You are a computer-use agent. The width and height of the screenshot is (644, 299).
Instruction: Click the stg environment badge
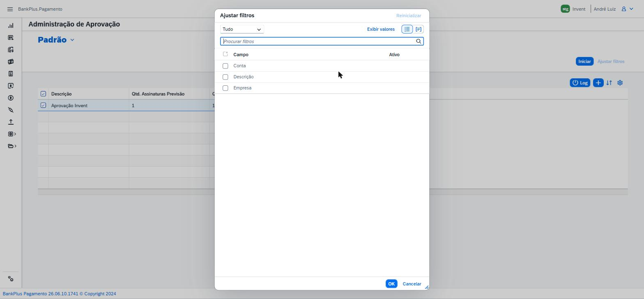point(565,9)
